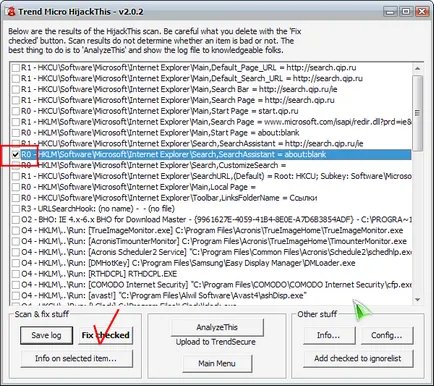The height and width of the screenshot is (386, 434).
Task: Click Add checked to ignorelist
Action: click(x=358, y=358)
